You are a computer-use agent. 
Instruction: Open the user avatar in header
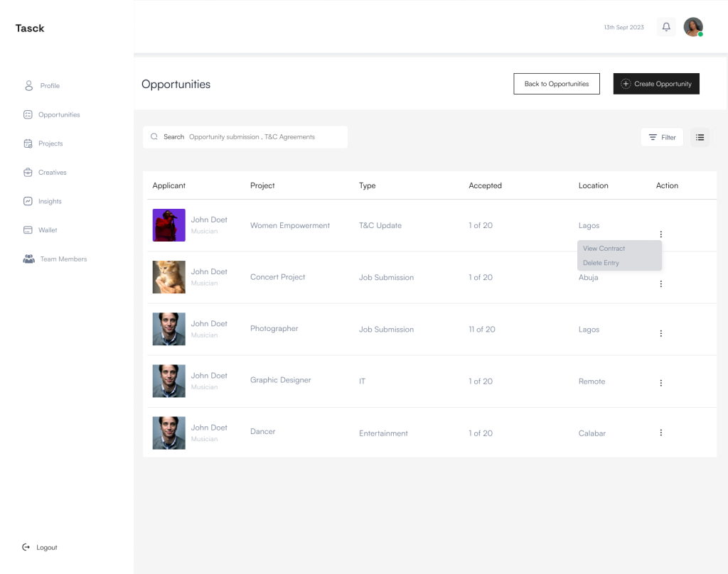click(692, 27)
